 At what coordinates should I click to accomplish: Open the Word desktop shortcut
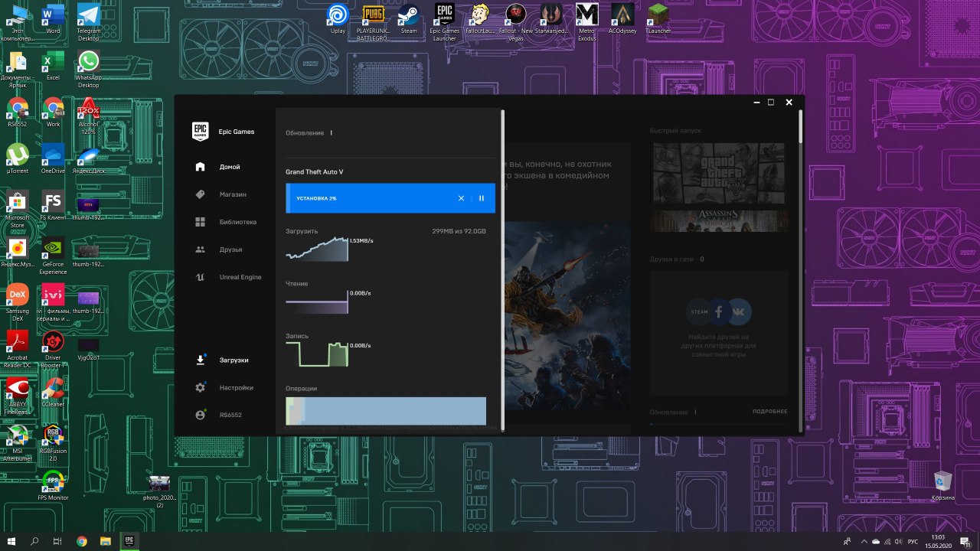coord(53,20)
